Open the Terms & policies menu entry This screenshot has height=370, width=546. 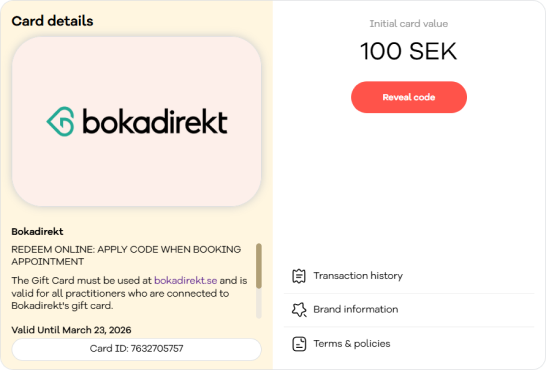tap(409, 344)
